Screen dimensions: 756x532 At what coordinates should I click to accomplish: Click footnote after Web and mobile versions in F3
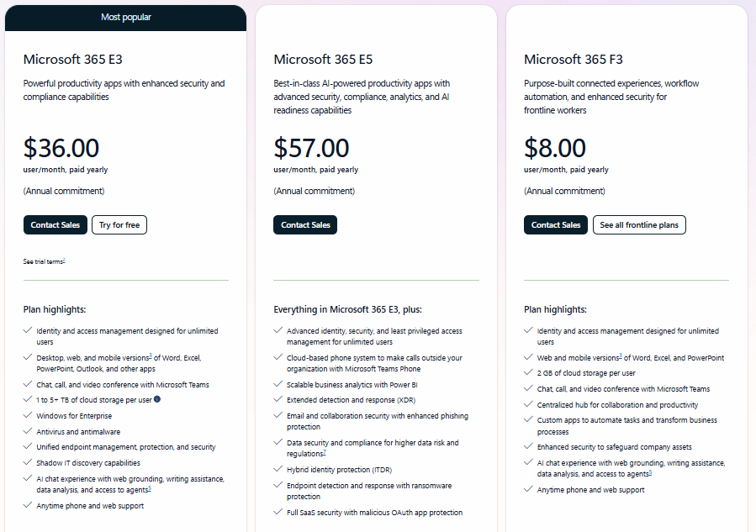[x=621, y=356]
